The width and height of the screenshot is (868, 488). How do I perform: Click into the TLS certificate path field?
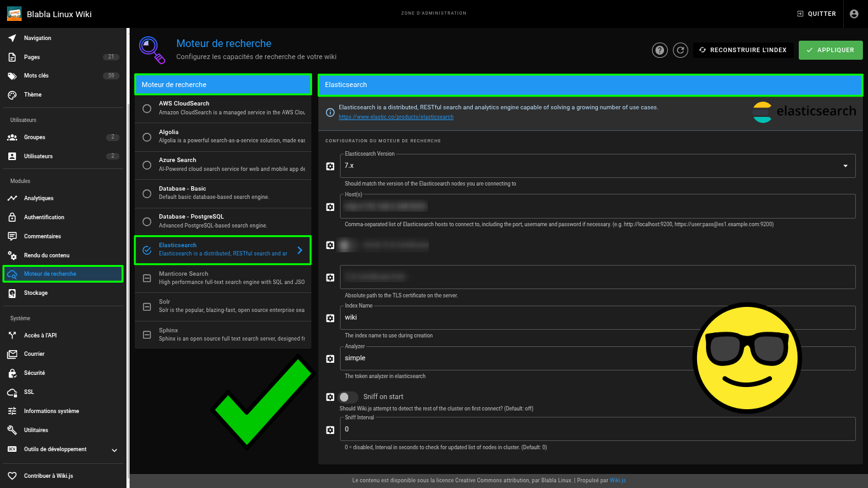click(597, 277)
